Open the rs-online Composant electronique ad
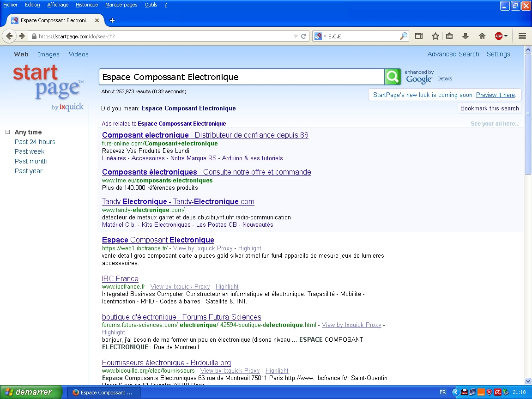This screenshot has height=399, width=532. (x=205, y=135)
